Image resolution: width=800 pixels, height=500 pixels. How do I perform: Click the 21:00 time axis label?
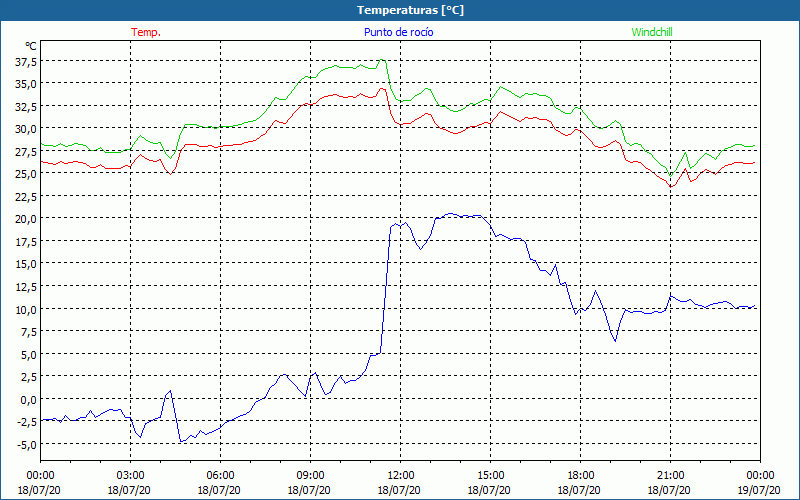pos(670,476)
